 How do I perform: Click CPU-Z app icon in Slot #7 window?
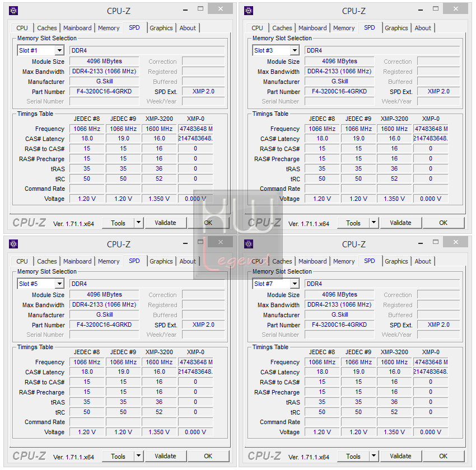point(249,244)
